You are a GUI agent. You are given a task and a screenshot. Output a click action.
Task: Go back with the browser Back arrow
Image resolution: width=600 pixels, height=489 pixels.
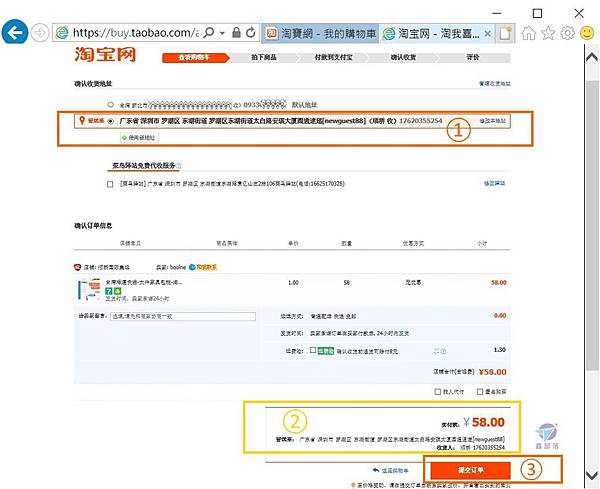[x=15, y=33]
